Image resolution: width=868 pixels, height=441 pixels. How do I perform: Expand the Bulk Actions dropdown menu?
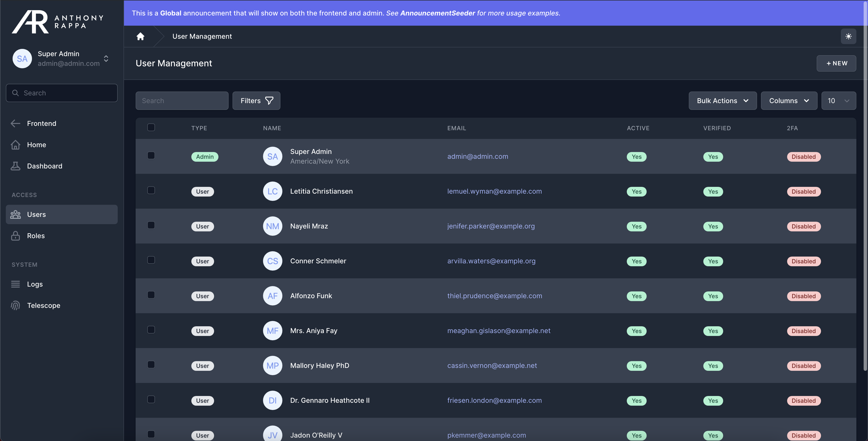pos(722,100)
